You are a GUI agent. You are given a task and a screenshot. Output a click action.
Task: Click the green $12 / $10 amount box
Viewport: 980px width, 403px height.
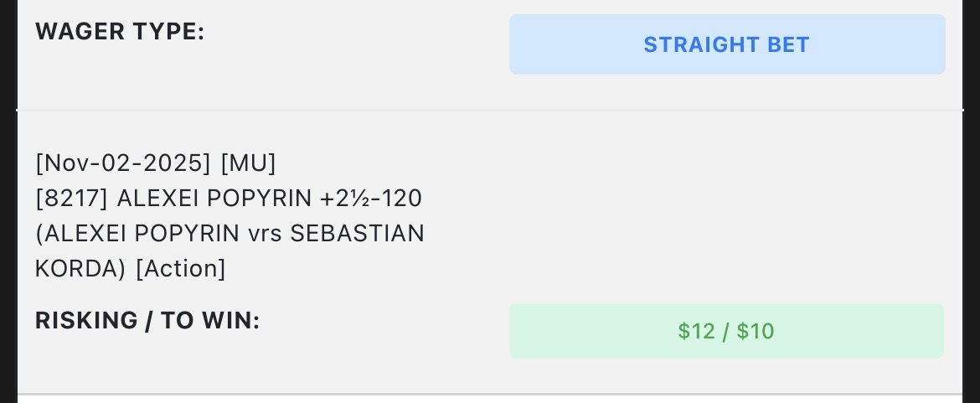coord(726,331)
